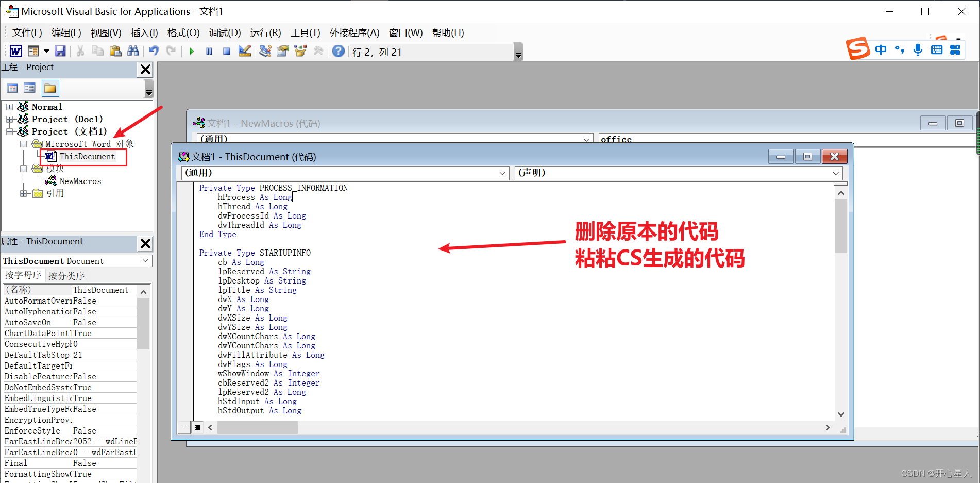Toggle Full Module View button in code window
The width and height of the screenshot is (980, 483).
tap(197, 427)
